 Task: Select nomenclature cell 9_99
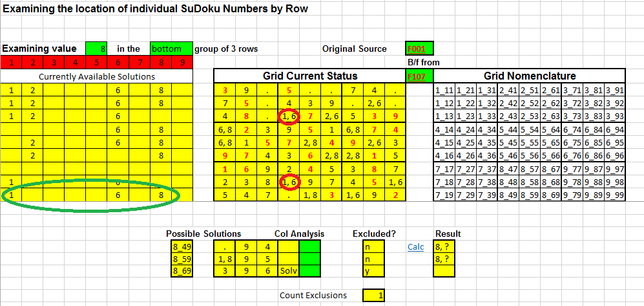615,195
